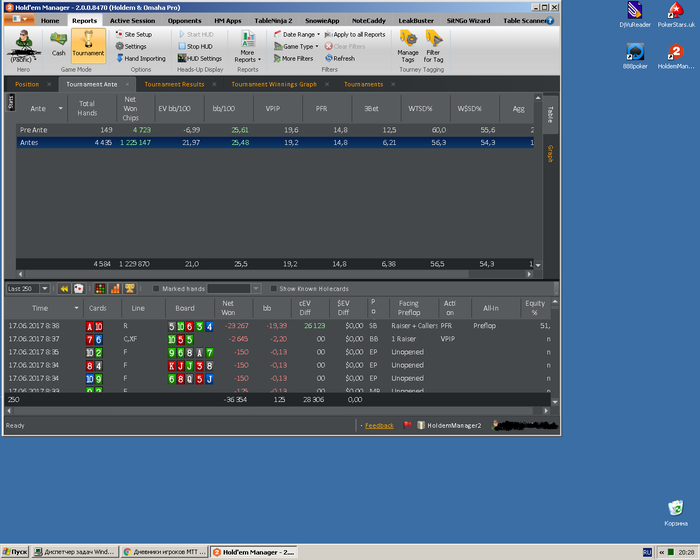Click the Пуск start button
This screenshot has width=700, height=560.
coord(15,552)
